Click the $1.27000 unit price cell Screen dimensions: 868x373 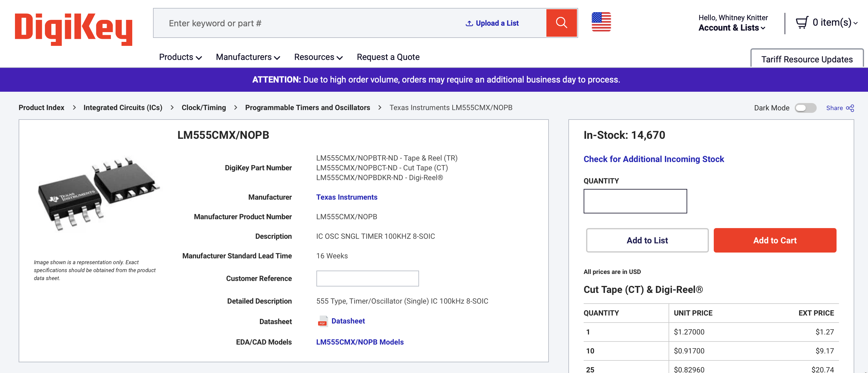pos(689,332)
